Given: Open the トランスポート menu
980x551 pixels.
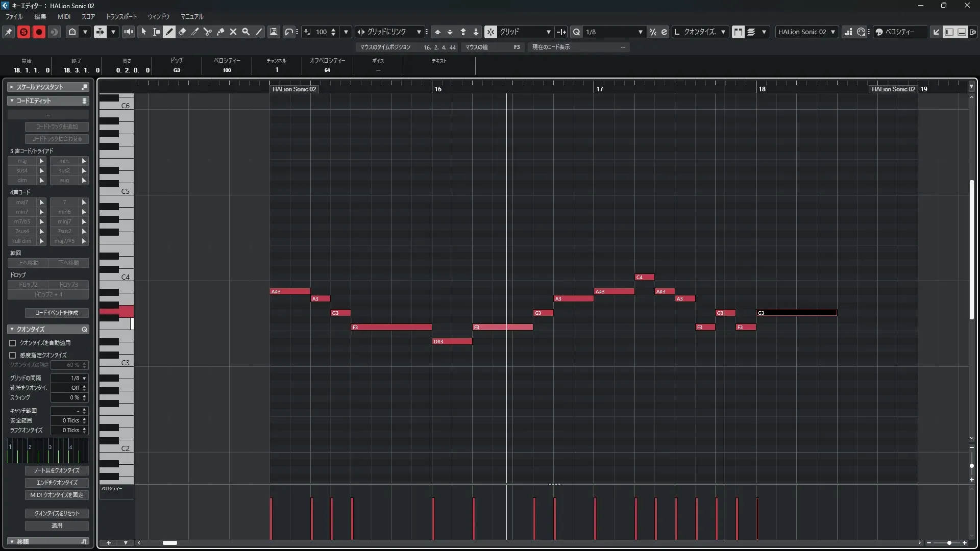Looking at the screenshot, I should pyautogui.click(x=121, y=16).
